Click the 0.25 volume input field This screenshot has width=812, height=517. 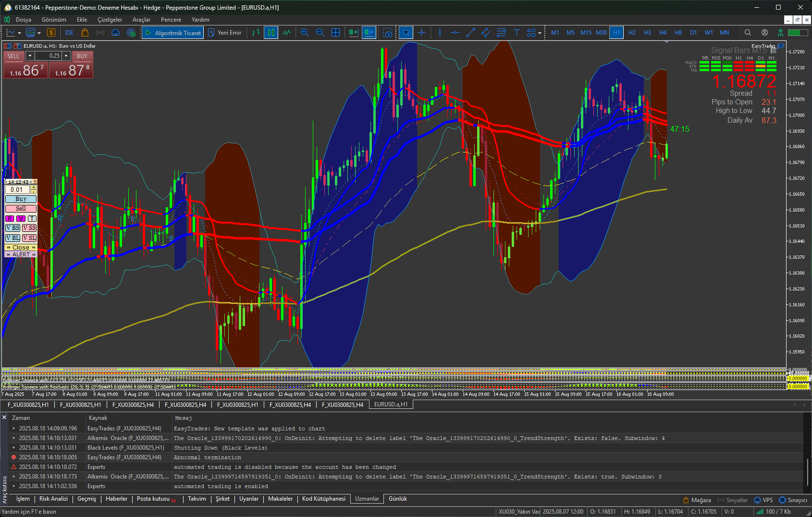(48, 56)
